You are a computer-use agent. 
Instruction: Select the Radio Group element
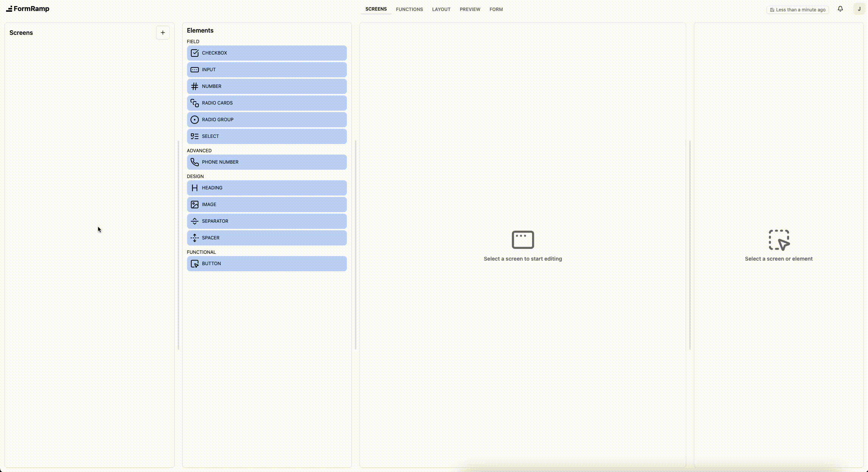point(267,119)
